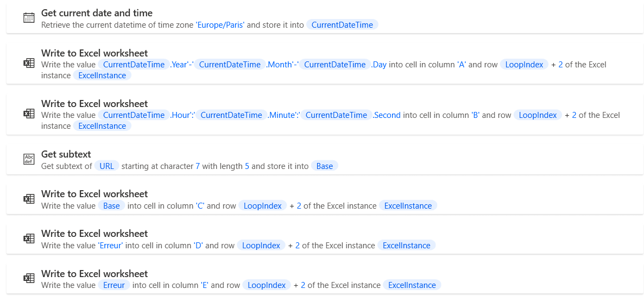The height and width of the screenshot is (301, 644).
Task: Click Excel icon of action writing to column 'D'
Action: [x=29, y=239]
